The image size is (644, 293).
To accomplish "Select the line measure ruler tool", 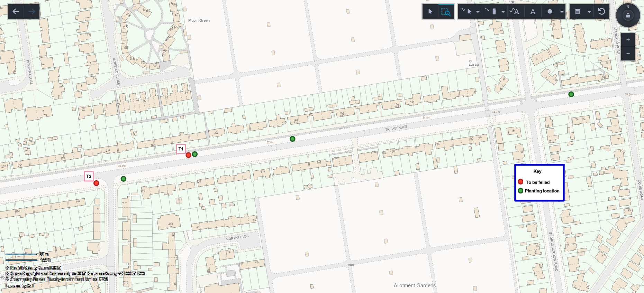I will [491, 11].
